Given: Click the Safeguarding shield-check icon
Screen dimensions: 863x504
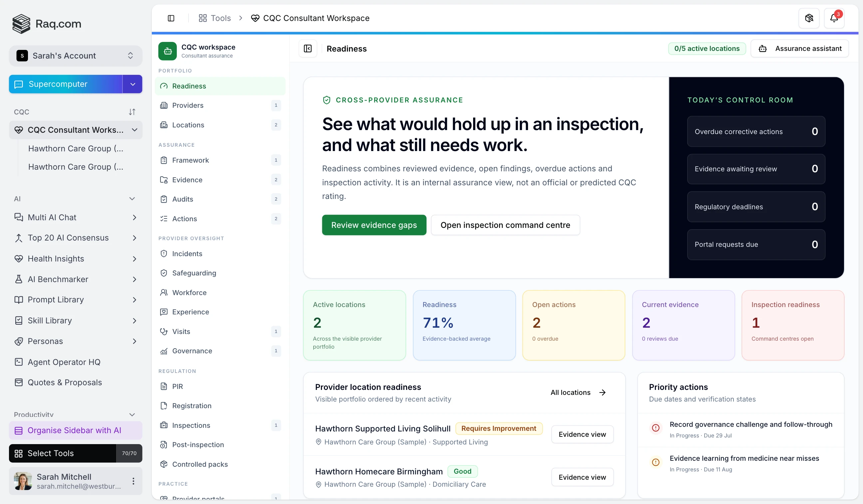Looking at the screenshot, I should [164, 273].
